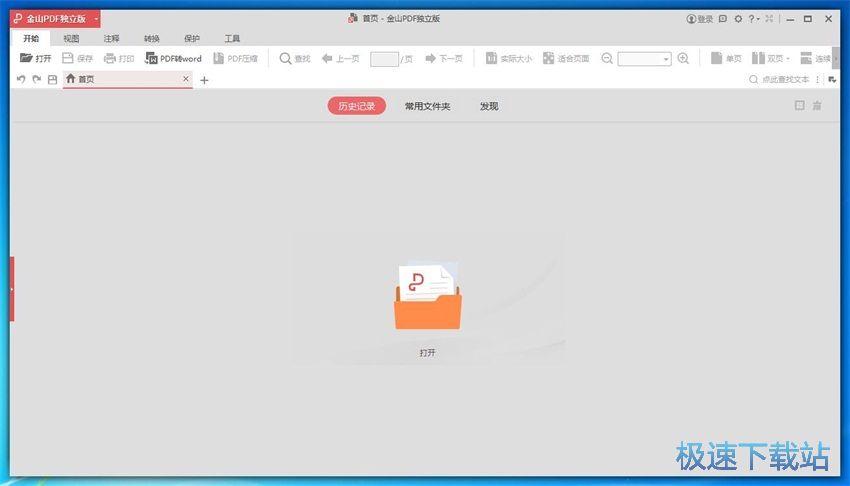Open the search options vertical dots
850x486 pixels.
[817, 80]
